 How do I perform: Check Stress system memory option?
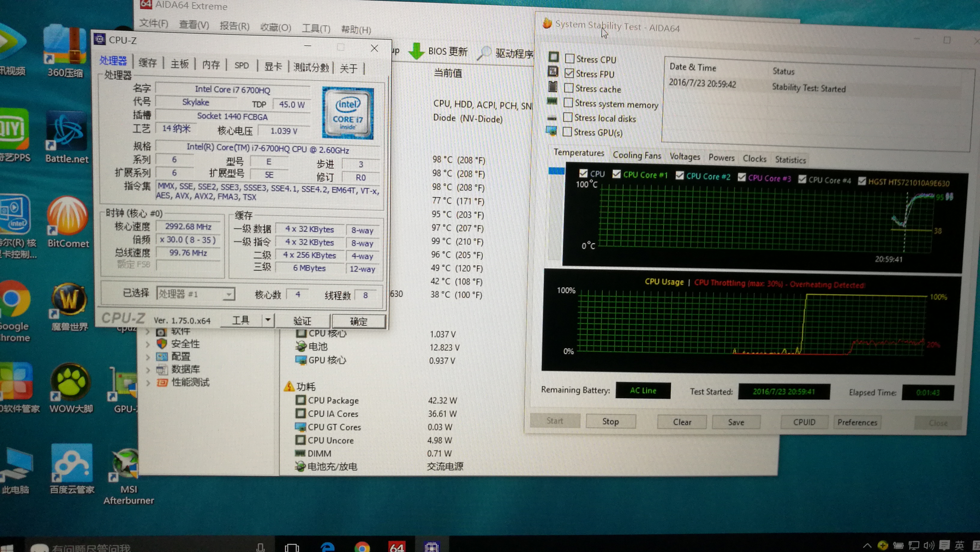coord(568,103)
